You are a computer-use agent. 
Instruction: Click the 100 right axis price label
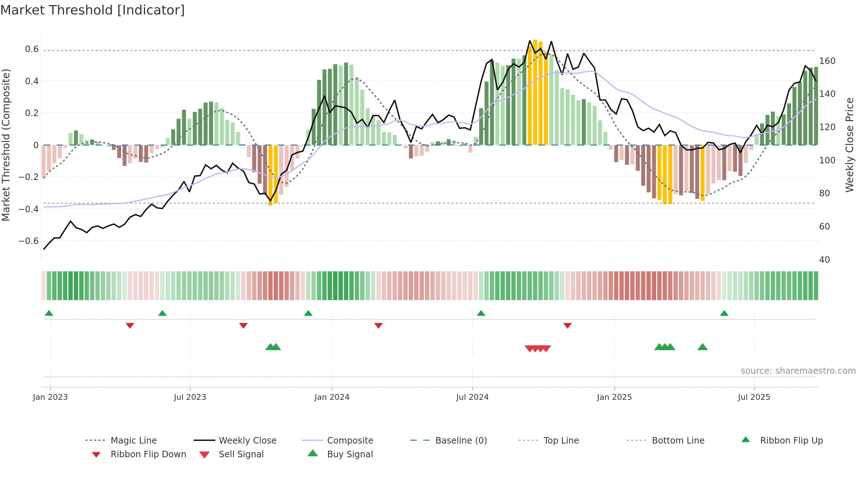(x=827, y=160)
